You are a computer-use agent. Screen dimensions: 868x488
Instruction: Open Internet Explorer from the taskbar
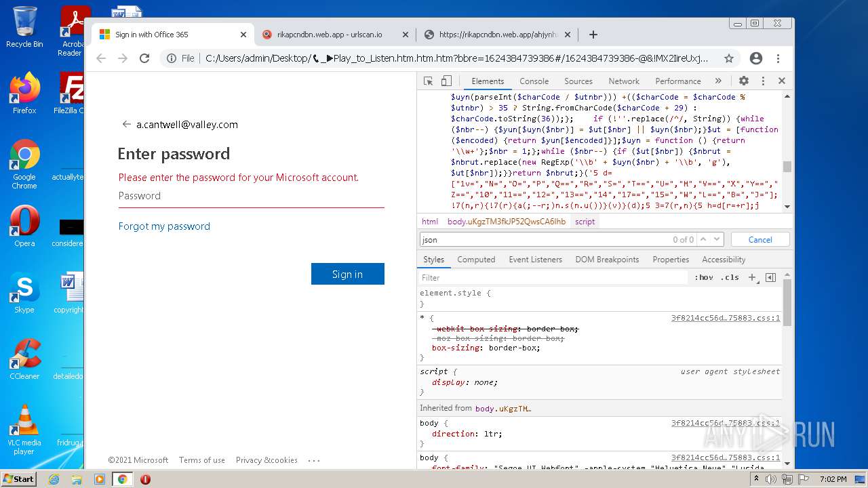[x=54, y=479]
